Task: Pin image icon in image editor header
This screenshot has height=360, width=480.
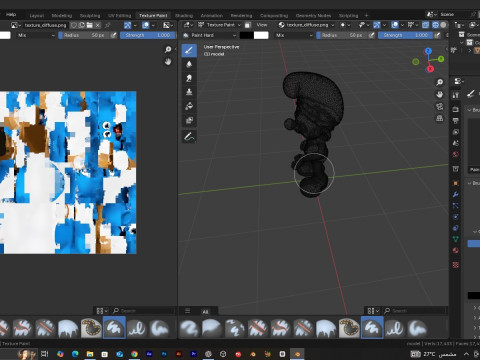Action: 107,25
